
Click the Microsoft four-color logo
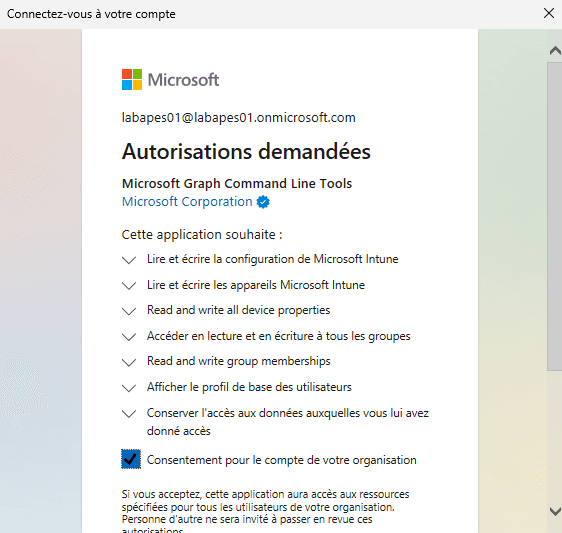132,79
